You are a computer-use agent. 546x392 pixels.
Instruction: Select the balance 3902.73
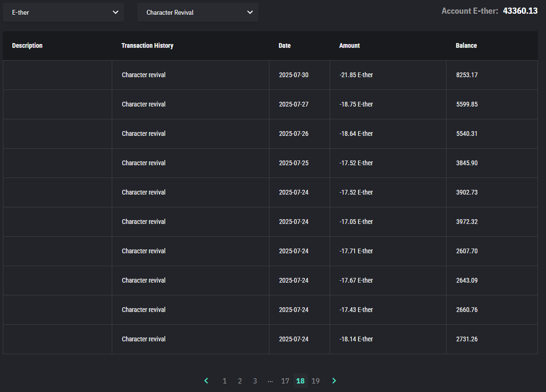[x=467, y=192]
